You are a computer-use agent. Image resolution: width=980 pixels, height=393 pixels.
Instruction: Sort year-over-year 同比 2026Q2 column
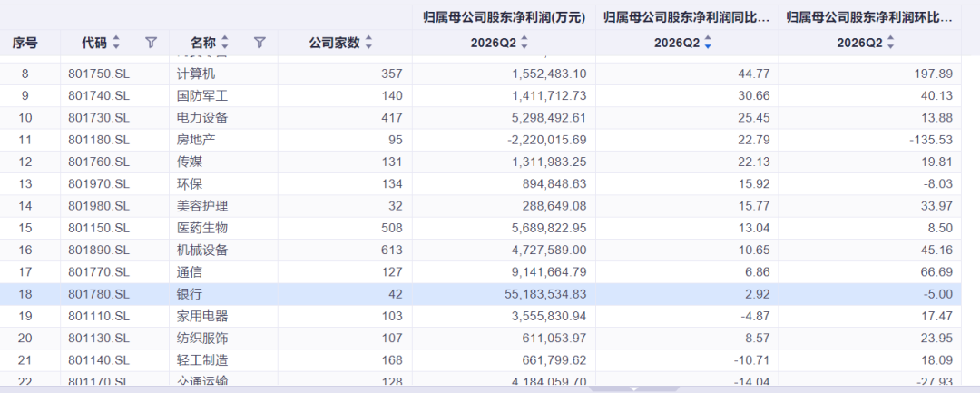coord(708,43)
